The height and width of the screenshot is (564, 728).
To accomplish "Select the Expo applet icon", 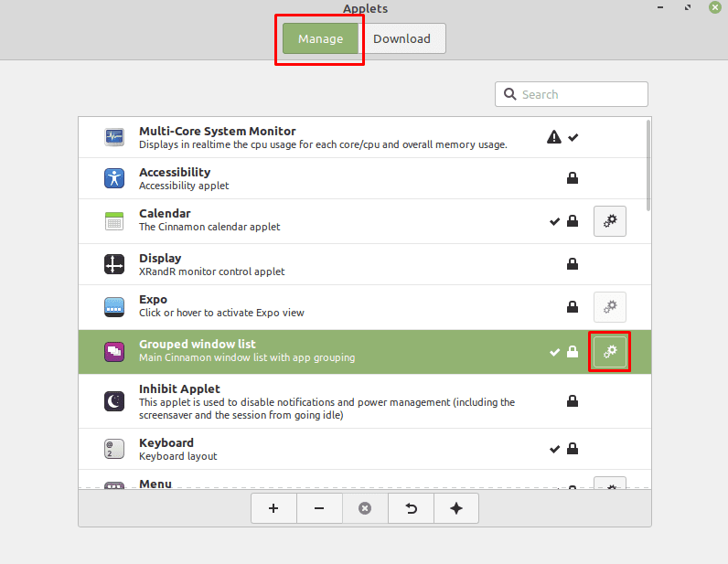I will 114,307.
